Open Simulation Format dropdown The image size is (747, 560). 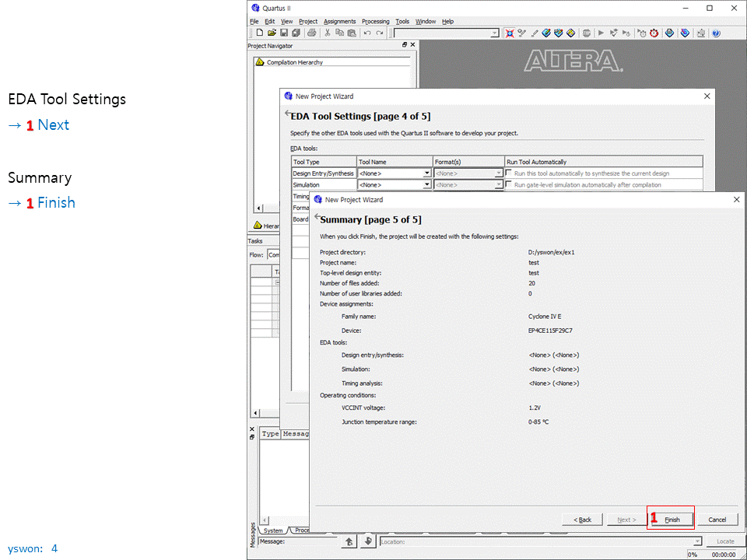click(499, 185)
